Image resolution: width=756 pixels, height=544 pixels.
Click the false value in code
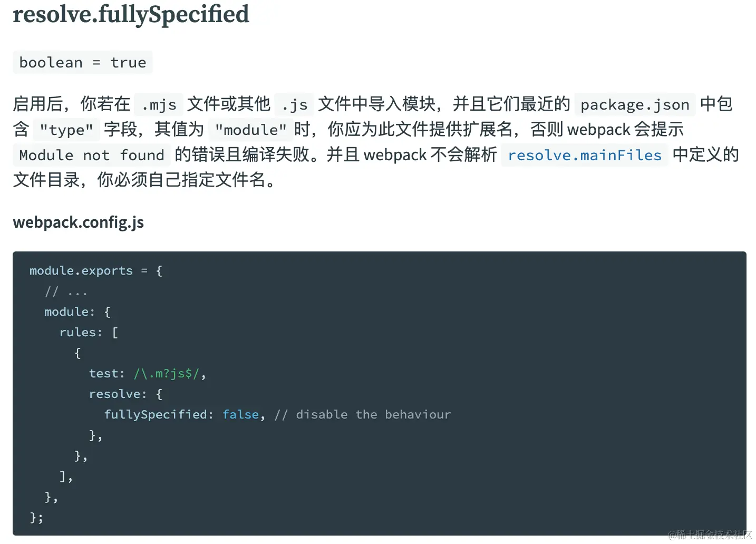[x=240, y=415]
